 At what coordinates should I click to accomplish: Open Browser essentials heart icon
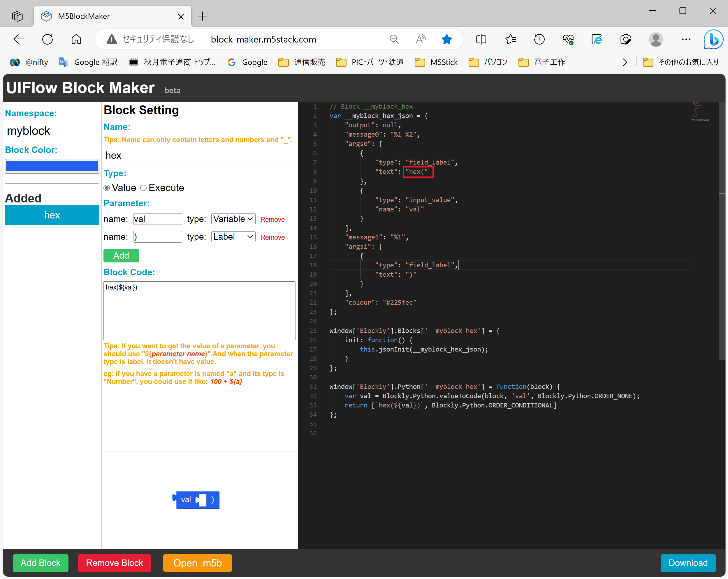(x=568, y=40)
